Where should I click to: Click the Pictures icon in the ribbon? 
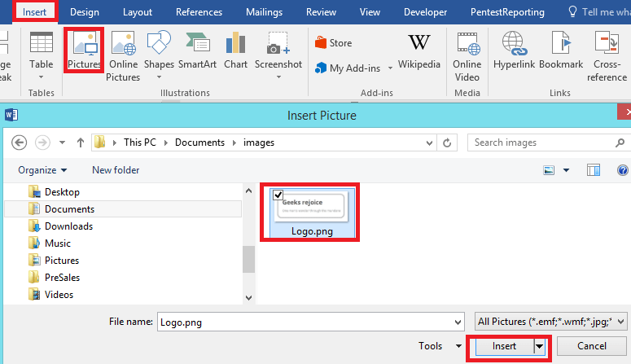click(x=84, y=50)
